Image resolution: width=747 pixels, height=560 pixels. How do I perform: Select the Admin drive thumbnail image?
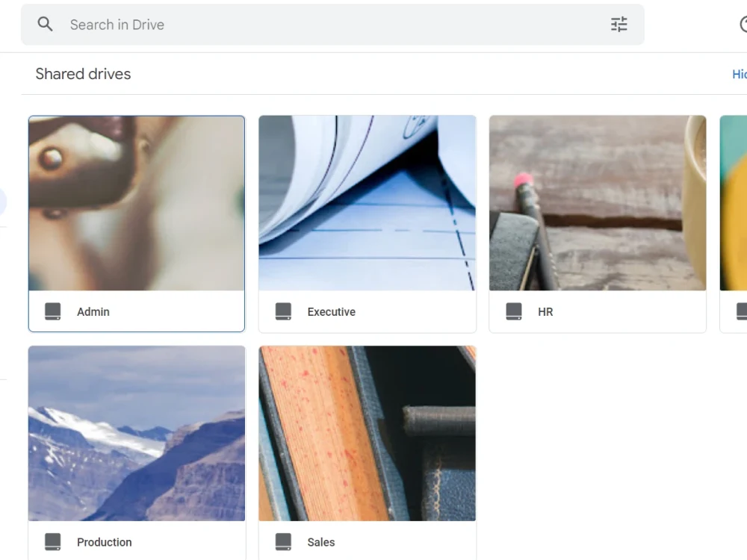click(137, 203)
